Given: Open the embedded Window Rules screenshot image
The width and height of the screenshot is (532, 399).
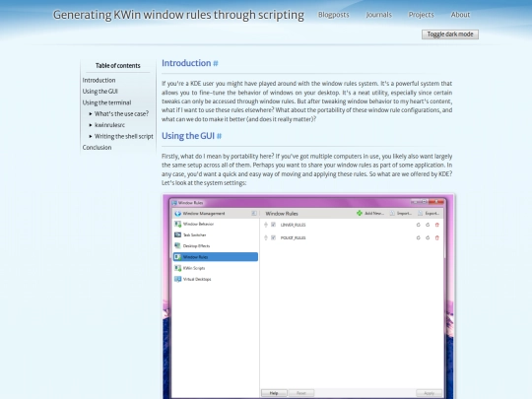Looking at the screenshot, I should (x=308, y=297).
